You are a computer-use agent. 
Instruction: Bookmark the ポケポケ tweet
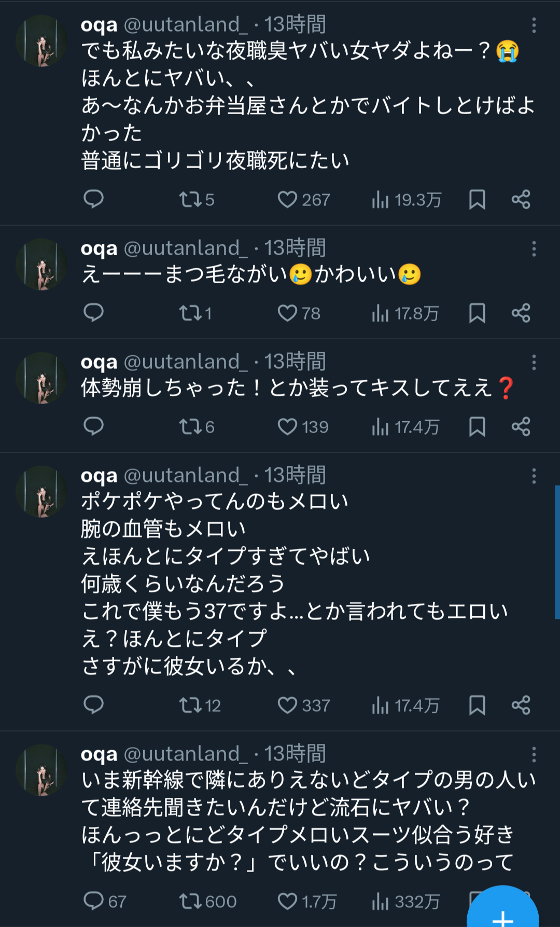click(477, 705)
